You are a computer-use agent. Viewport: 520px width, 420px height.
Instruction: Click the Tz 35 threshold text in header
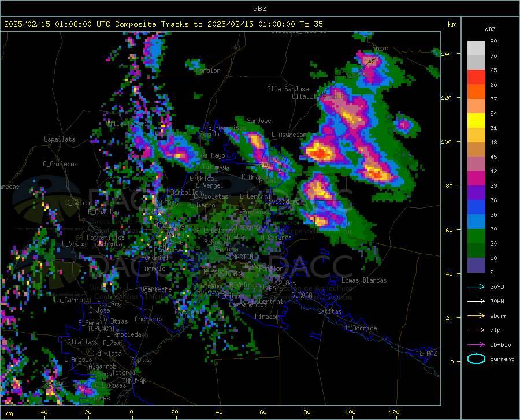tap(311, 24)
